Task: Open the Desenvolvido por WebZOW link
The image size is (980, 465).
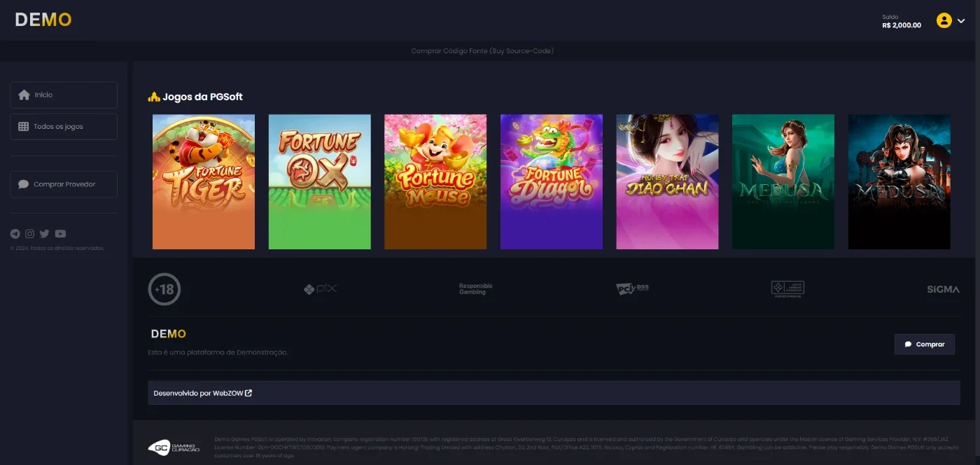Action: [203, 393]
